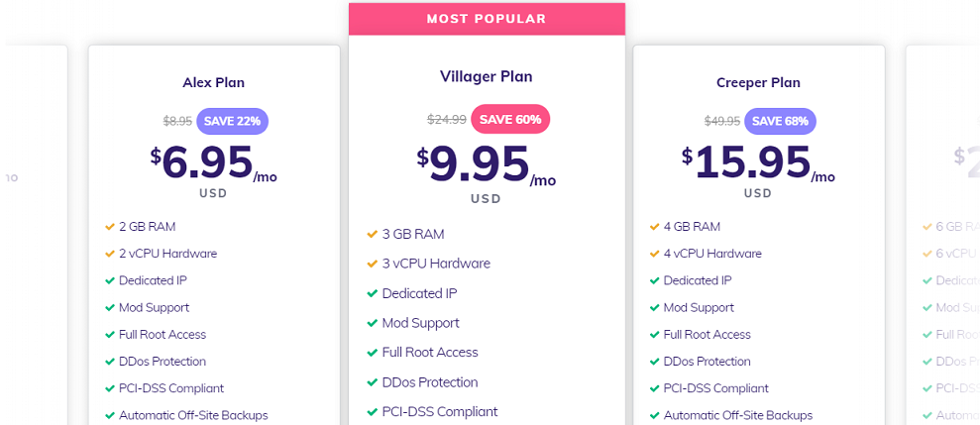Click the checkmark beside Alex Plan's Automatic Off-Site Backups
This screenshot has width=980, height=425.
(110, 415)
